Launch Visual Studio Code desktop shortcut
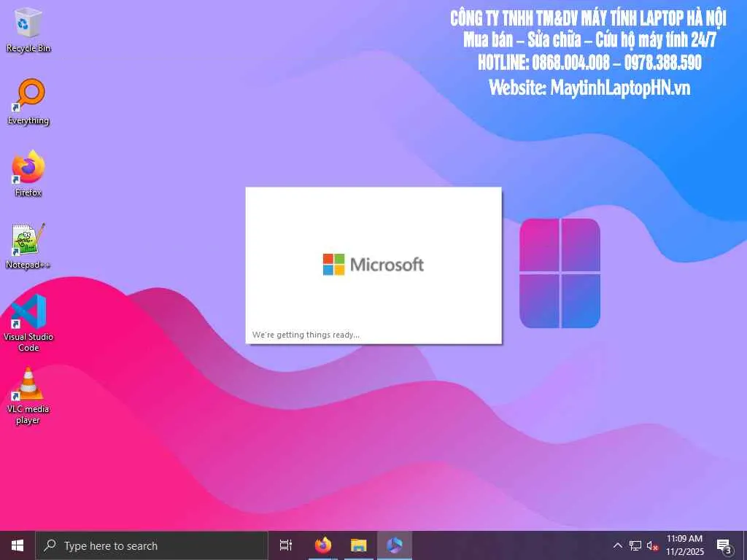The height and width of the screenshot is (560, 747). pos(28,323)
